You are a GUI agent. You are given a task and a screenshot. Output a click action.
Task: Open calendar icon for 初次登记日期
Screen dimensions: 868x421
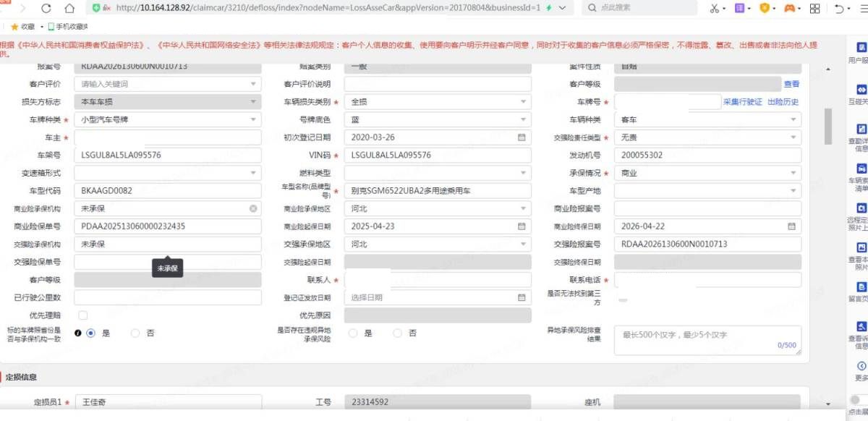(x=522, y=137)
